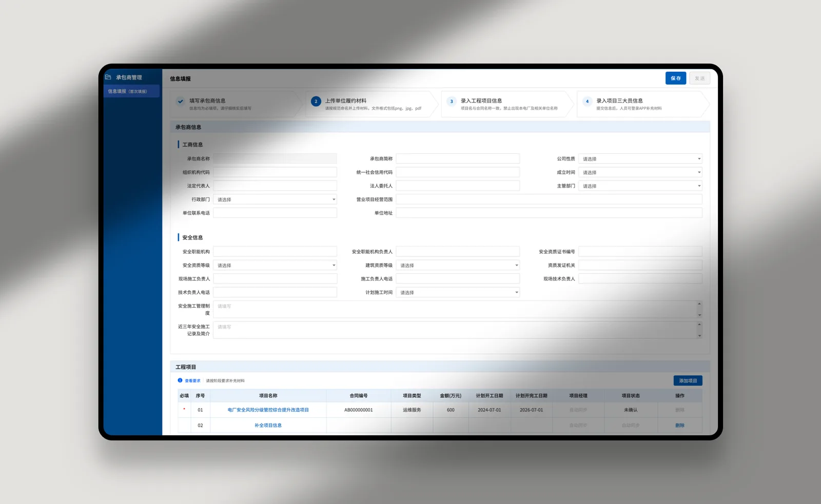The image size is (821, 504).
Task: Click the 承包商管理 folder icon in sidebar
Action: click(108, 77)
